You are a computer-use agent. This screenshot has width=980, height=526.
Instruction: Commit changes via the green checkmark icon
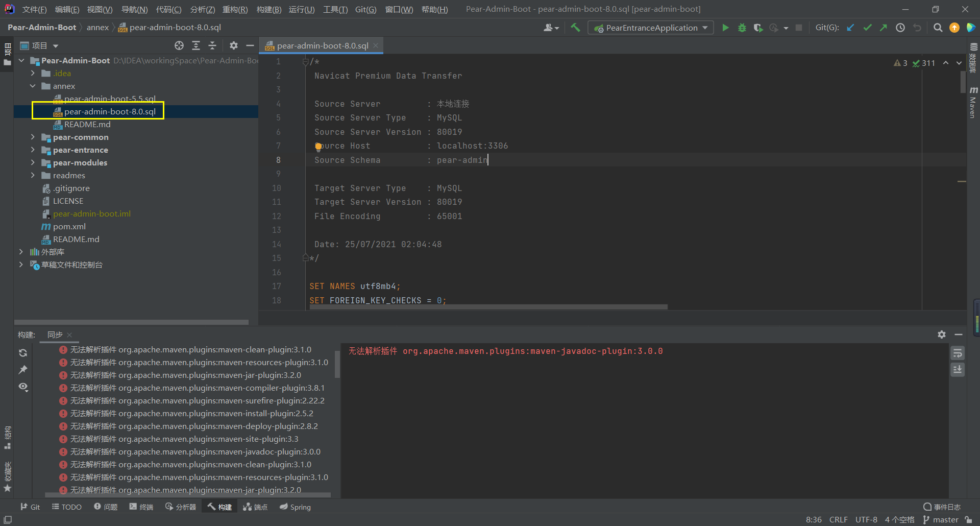click(867, 28)
